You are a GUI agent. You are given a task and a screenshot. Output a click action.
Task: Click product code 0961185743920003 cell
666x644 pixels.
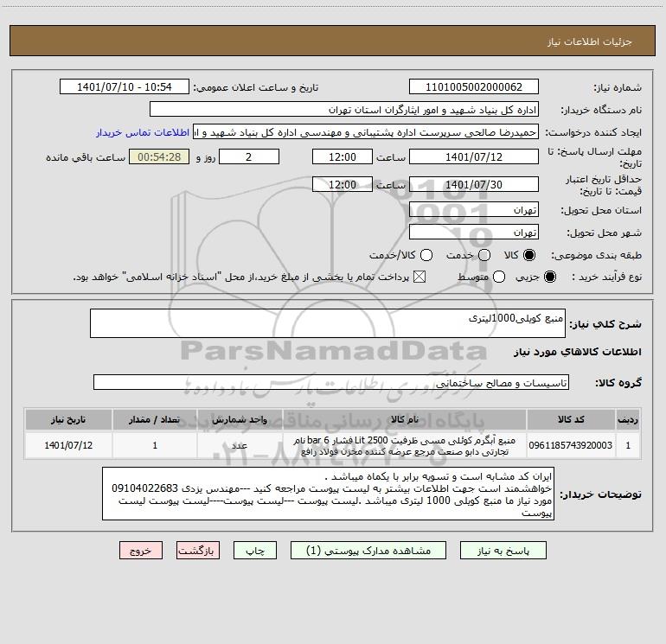[571, 445]
